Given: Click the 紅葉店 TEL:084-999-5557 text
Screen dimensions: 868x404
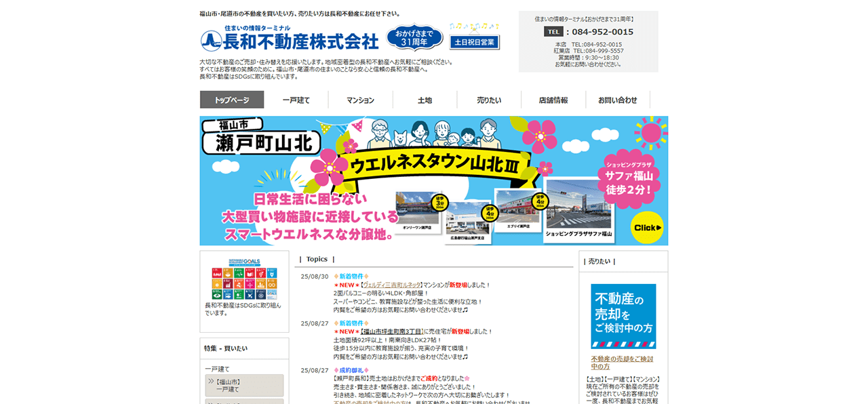Looking at the screenshot, I should click(589, 51).
